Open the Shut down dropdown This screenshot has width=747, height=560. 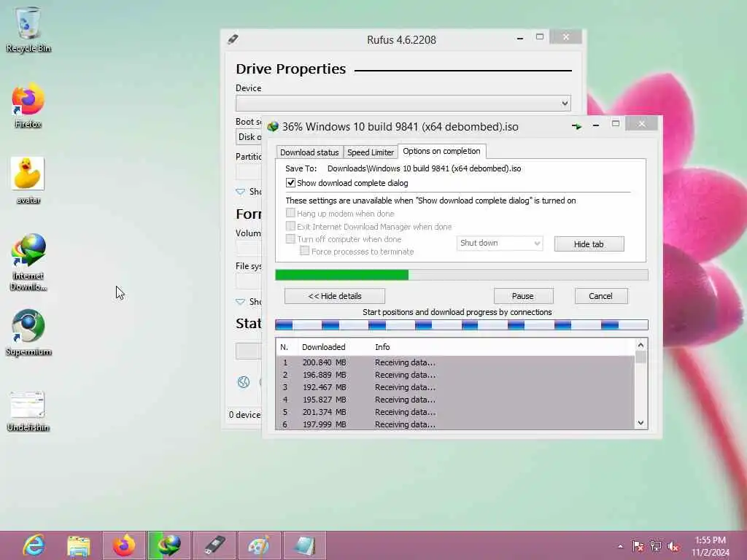499,243
